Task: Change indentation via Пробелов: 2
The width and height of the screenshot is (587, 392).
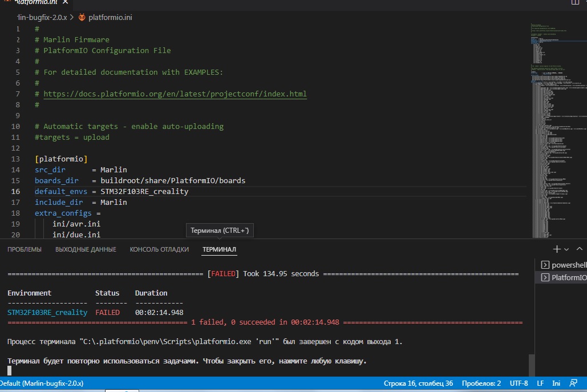Action: 481,383
